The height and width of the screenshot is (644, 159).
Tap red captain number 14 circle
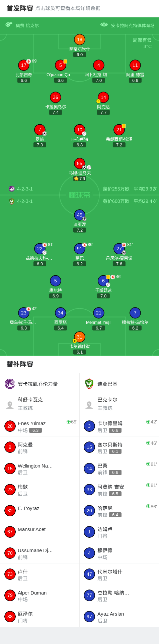(x=103, y=97)
